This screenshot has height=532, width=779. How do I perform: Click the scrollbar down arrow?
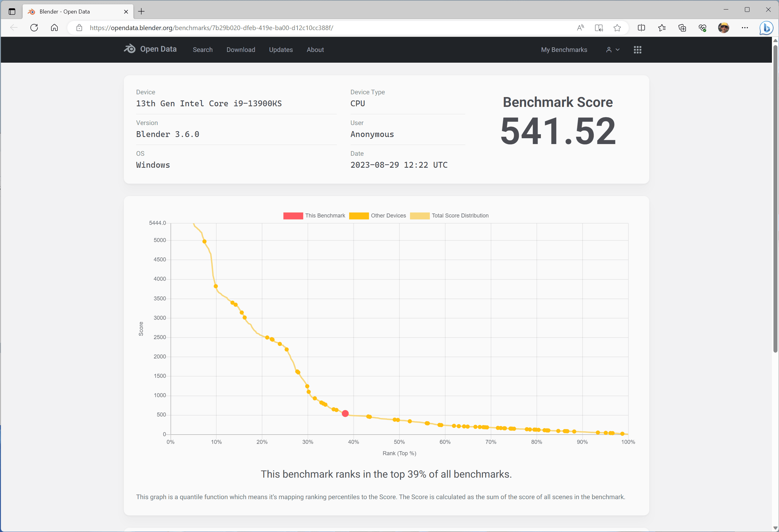(775, 528)
